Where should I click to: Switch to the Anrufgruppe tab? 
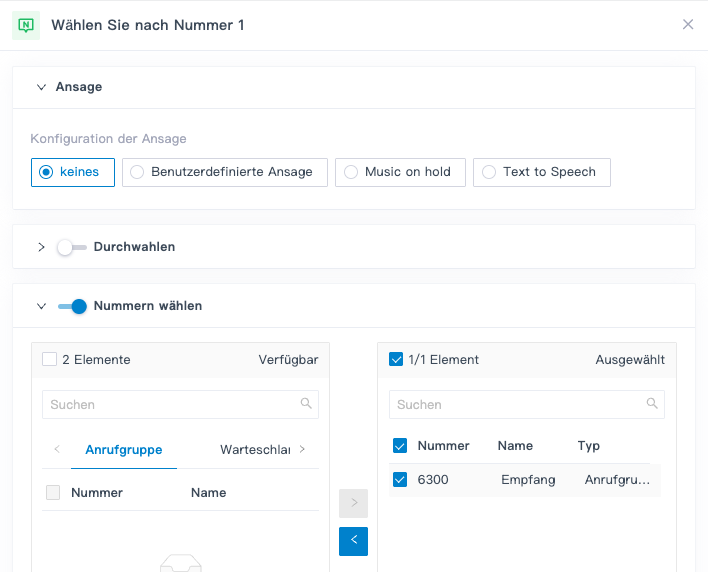click(x=124, y=450)
